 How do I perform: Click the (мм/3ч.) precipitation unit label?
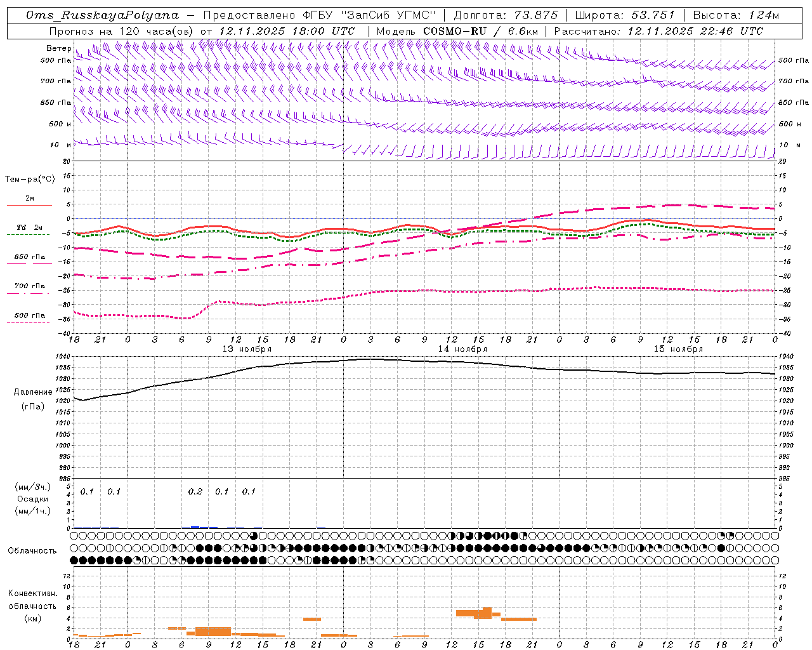click(32, 487)
